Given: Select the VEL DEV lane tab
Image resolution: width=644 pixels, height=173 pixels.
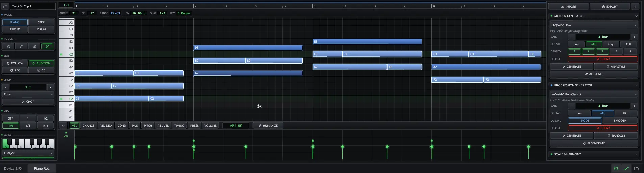Looking at the screenshot, I should (x=106, y=126).
